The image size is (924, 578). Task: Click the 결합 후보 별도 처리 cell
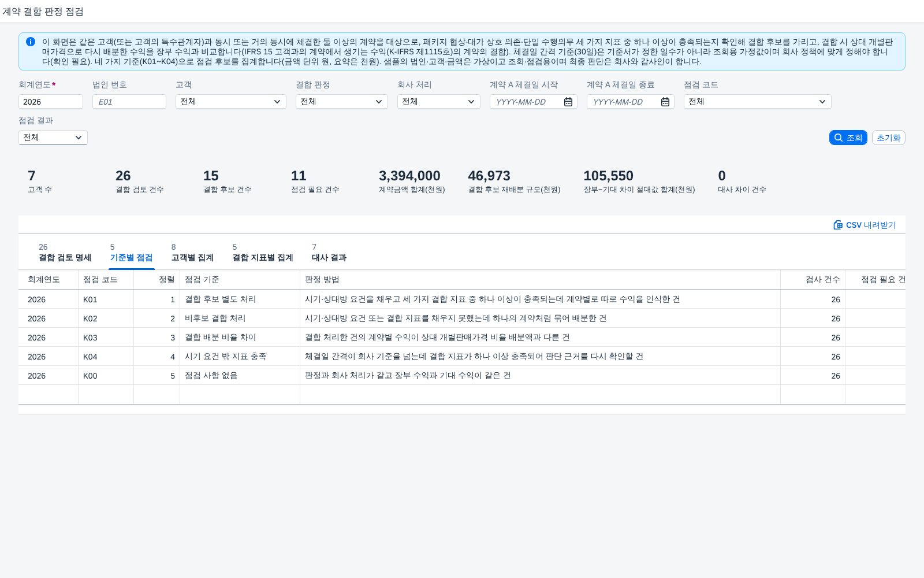(x=240, y=299)
